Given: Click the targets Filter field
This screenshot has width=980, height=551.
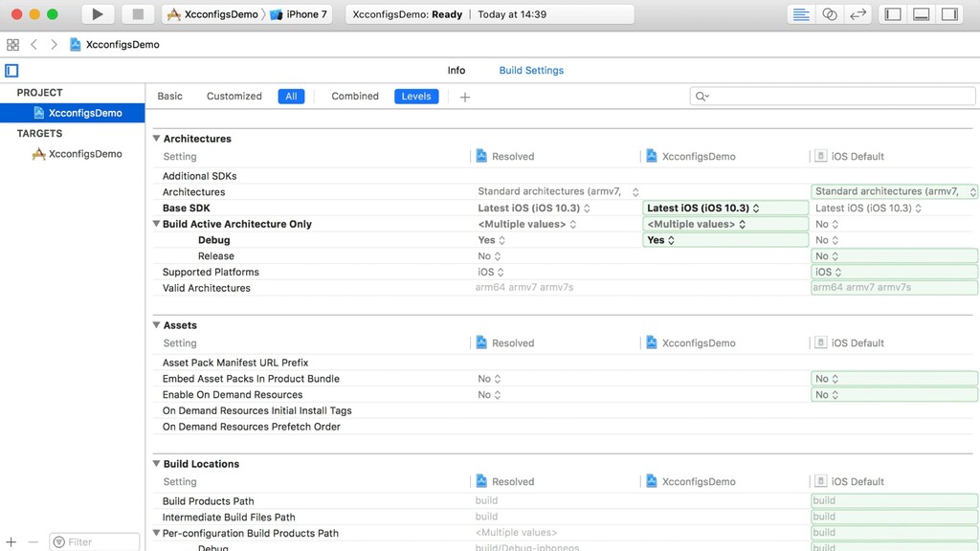Looking at the screenshot, I should coord(95,541).
